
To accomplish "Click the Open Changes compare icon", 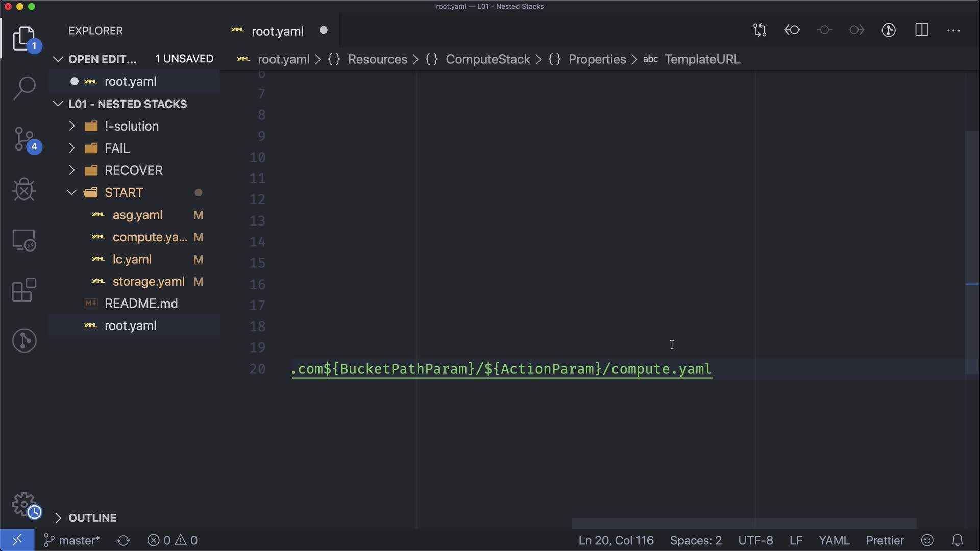I will [759, 31].
